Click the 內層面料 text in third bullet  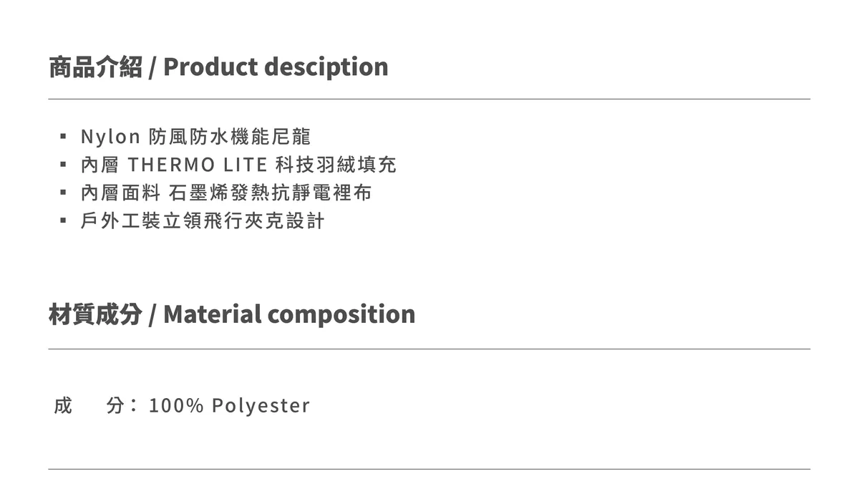click(120, 193)
